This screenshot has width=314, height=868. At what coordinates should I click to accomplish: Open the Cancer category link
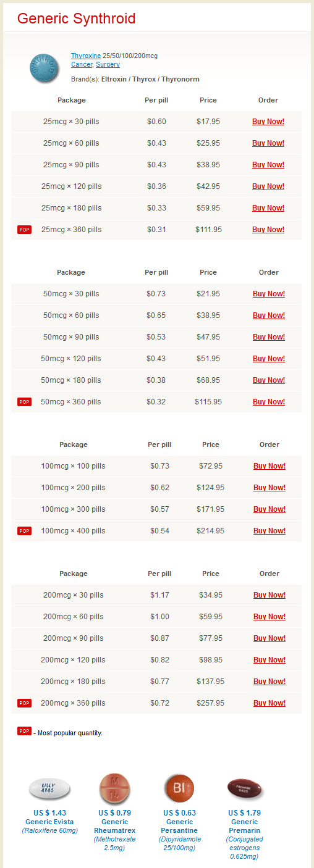pyautogui.click(x=82, y=64)
